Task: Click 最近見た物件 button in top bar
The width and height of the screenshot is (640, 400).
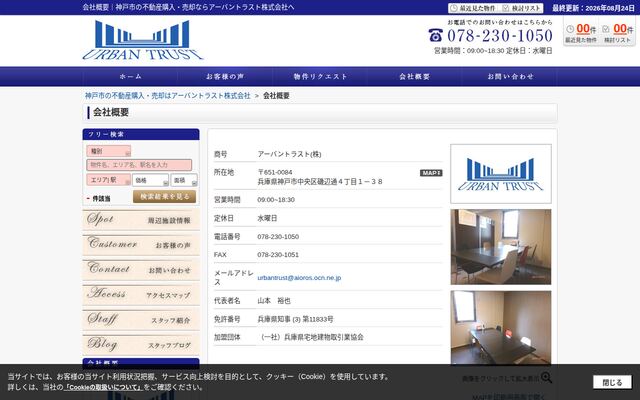Action: click(x=473, y=8)
